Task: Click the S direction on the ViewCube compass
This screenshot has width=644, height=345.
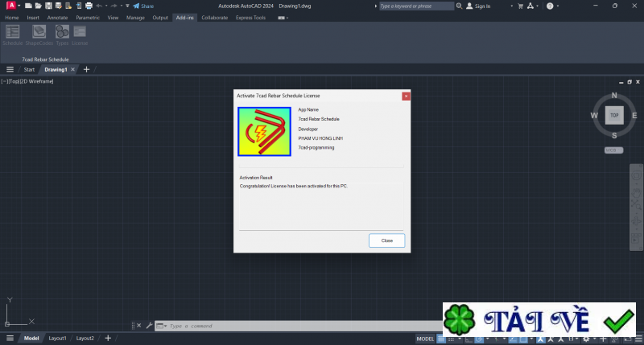Action: click(x=614, y=136)
